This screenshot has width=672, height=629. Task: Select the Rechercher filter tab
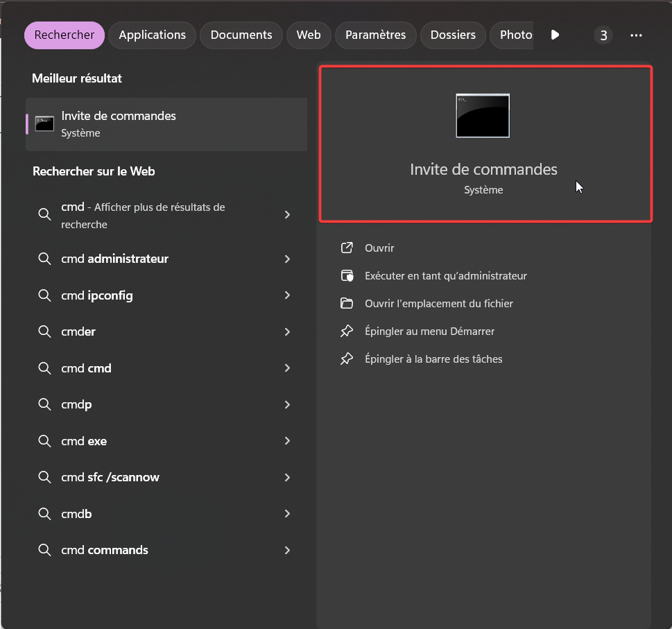(x=64, y=35)
